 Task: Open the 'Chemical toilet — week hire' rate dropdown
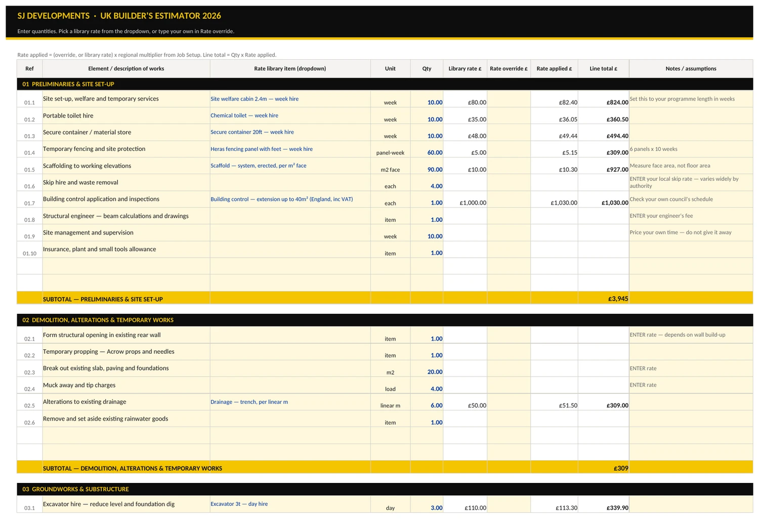(290, 115)
